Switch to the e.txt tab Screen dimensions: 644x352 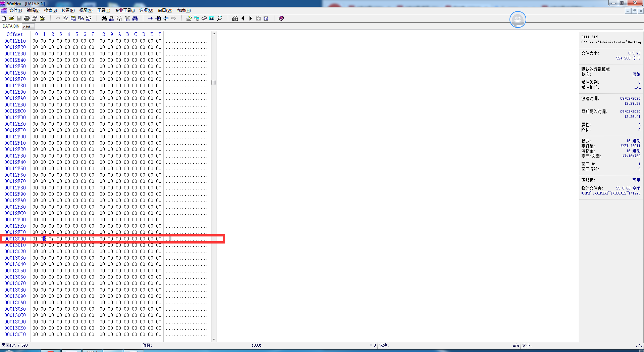29,27
